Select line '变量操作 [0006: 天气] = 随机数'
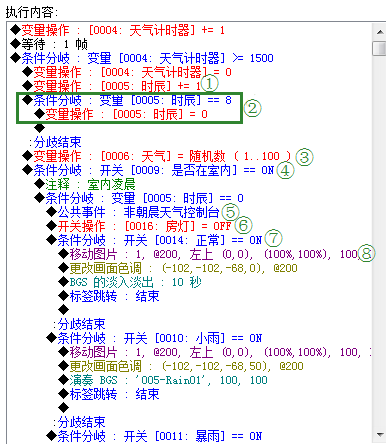The height and width of the screenshot is (444, 386). click(x=157, y=156)
